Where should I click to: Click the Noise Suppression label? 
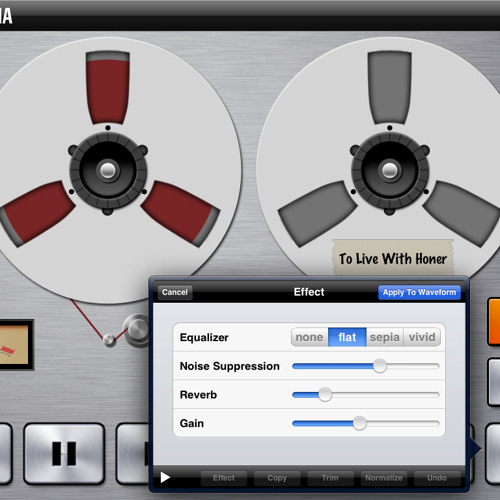coord(230,366)
